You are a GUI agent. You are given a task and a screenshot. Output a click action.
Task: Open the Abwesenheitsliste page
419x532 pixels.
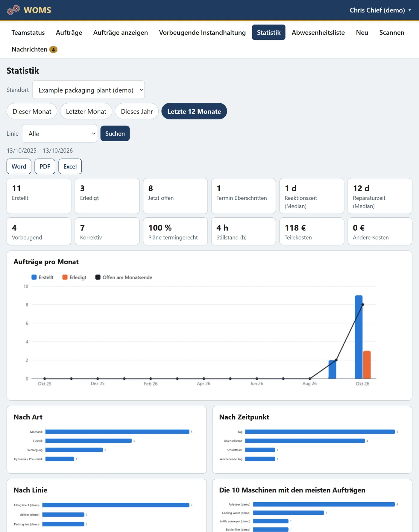(318, 32)
